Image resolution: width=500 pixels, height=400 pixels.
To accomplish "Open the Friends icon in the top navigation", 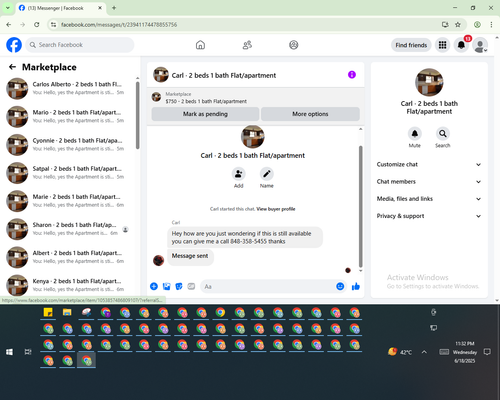I will point(247,45).
